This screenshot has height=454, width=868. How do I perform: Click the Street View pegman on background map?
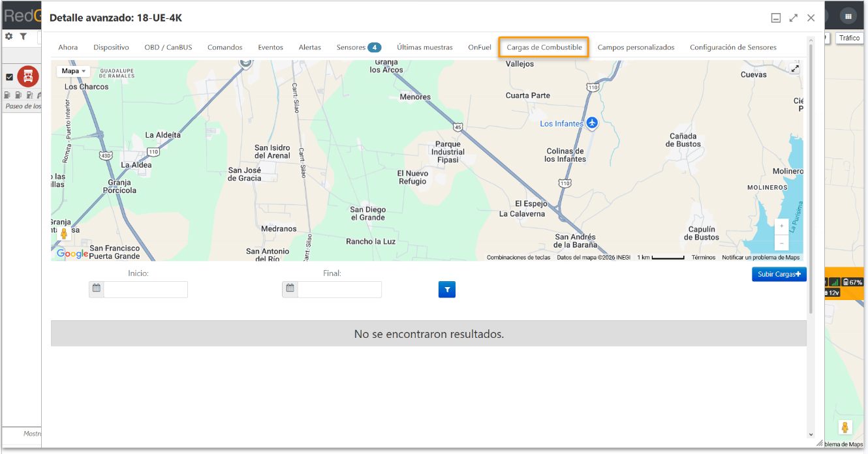(845, 428)
